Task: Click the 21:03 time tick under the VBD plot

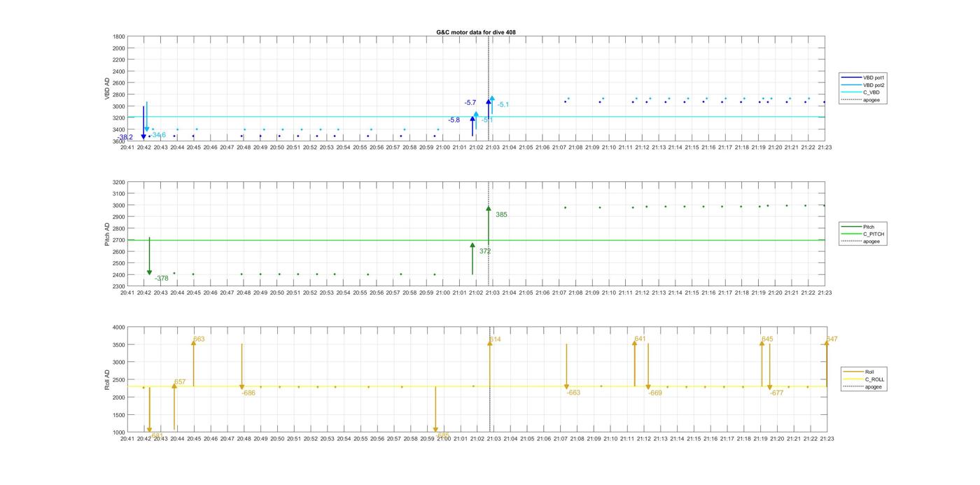Action: tap(492, 148)
